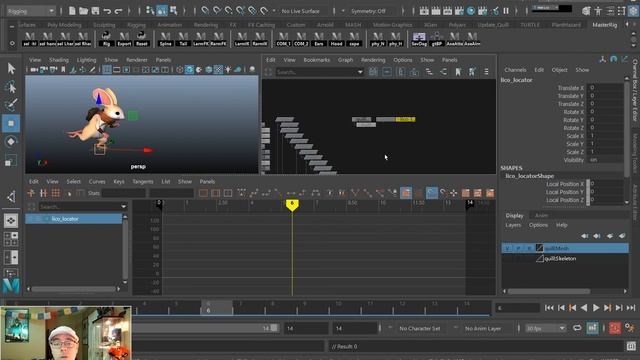Pick the Select tool arrow in toolbox
Viewport: 640px width, 360px height.
11,68
